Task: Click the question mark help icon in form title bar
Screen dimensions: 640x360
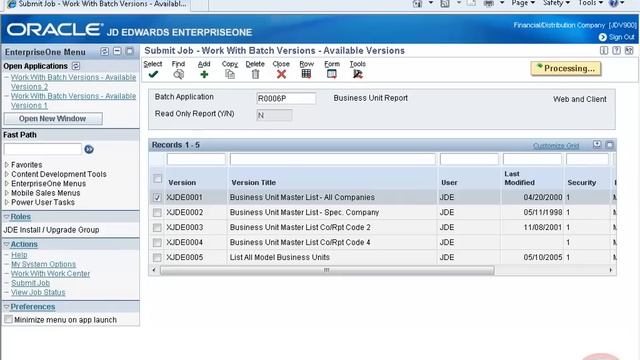Action: 616,51
